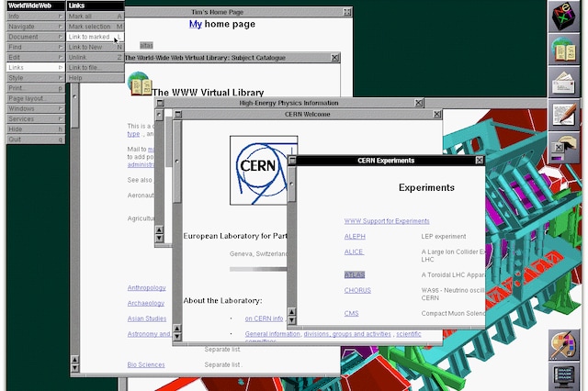Close the CERN Experiments window

coord(480,161)
